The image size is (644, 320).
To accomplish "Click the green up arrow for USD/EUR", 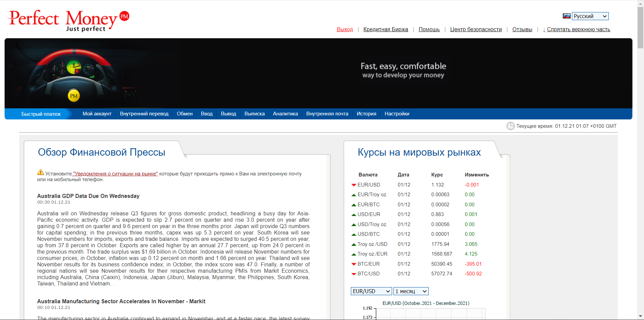I will tap(354, 215).
